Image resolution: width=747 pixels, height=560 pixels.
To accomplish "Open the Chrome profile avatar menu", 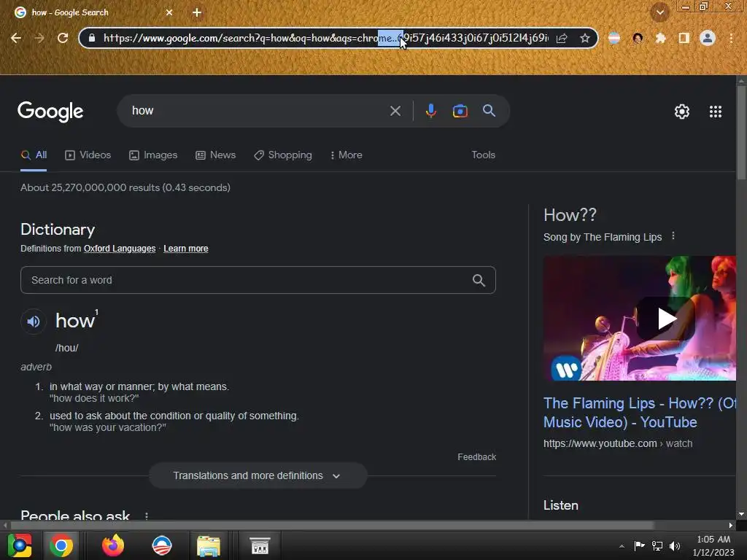I will (x=708, y=38).
